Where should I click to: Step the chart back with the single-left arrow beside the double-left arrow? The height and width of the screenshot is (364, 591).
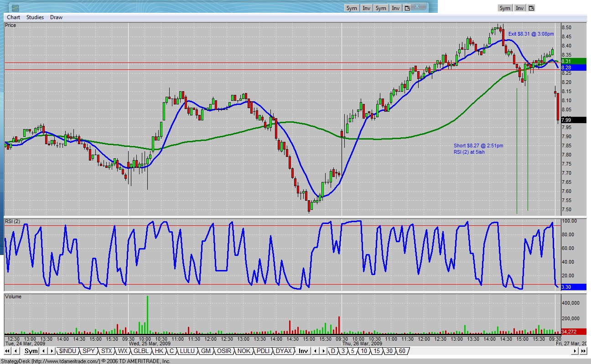tap(16, 351)
